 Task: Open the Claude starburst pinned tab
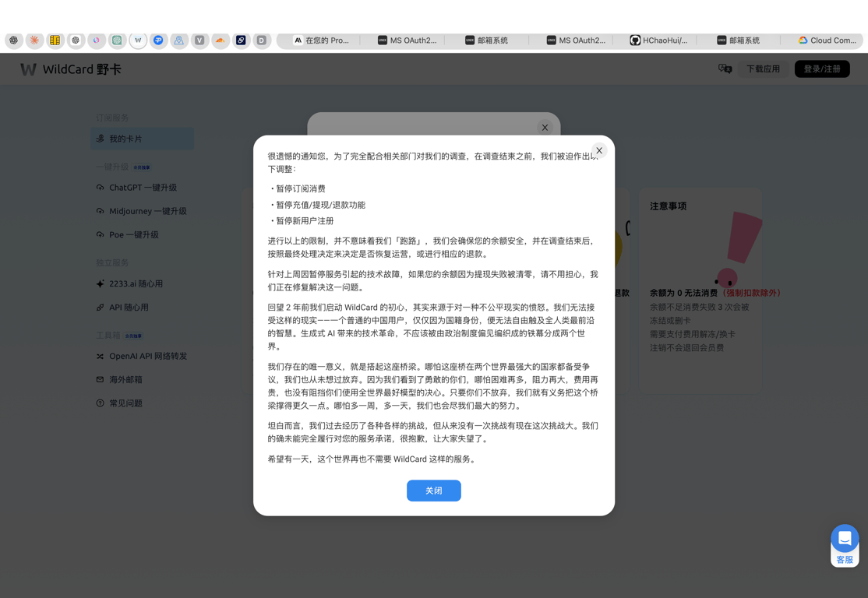pos(34,40)
